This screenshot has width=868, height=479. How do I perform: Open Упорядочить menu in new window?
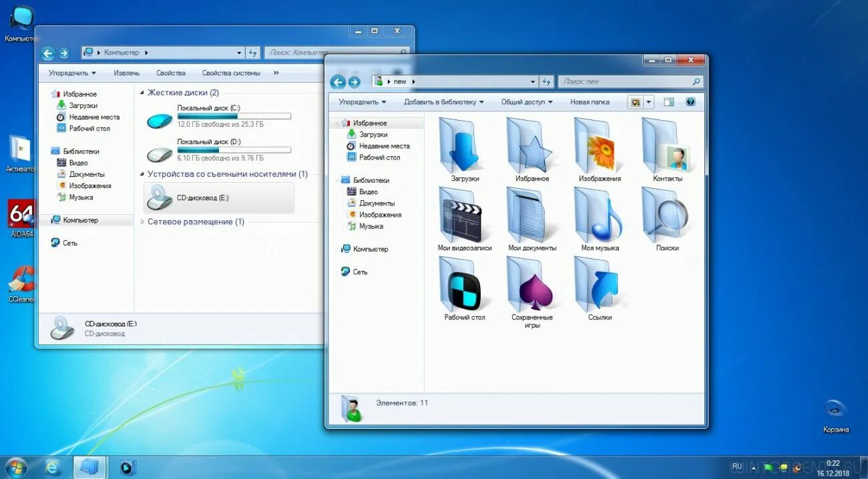click(363, 102)
